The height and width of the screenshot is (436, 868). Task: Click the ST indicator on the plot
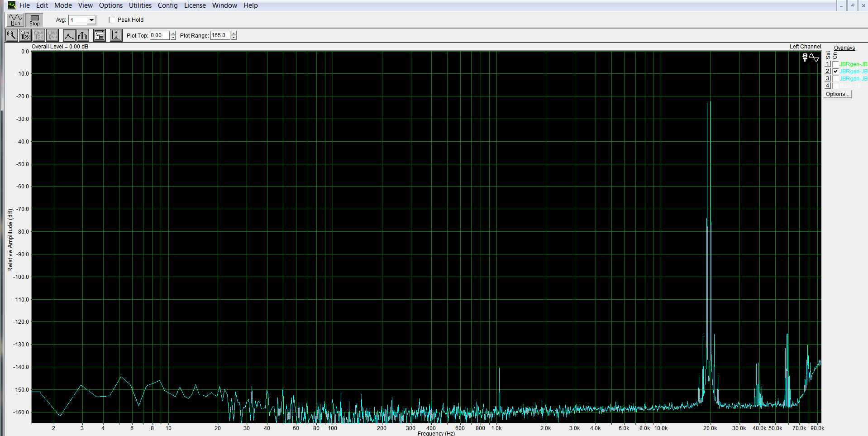805,57
